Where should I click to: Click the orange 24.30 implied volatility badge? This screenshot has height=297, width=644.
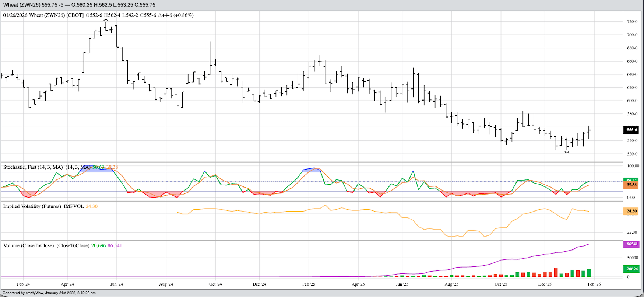(x=631, y=211)
